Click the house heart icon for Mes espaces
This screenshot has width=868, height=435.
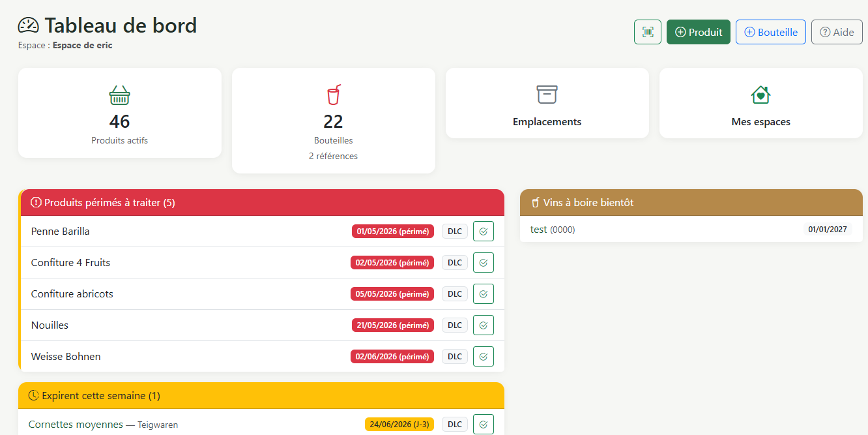760,95
